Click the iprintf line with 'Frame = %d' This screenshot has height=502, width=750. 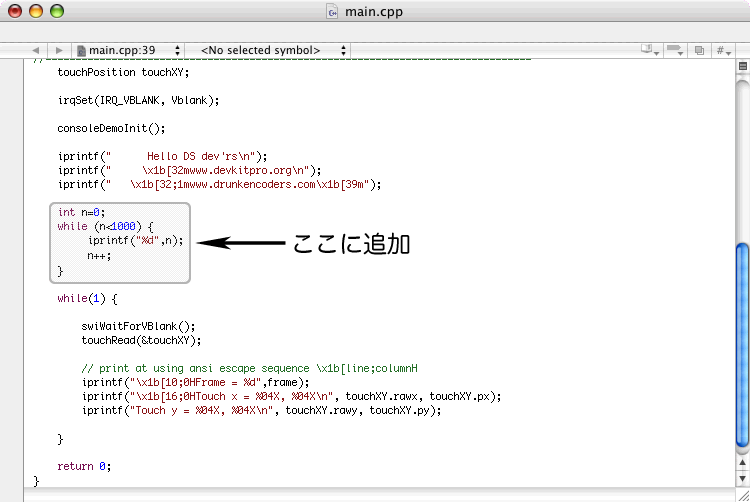click(x=195, y=382)
